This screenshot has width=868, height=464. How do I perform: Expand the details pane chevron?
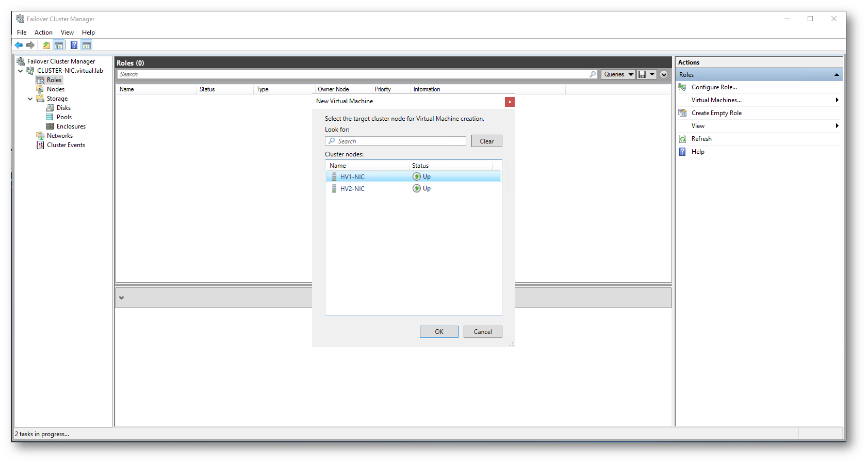coord(121,298)
